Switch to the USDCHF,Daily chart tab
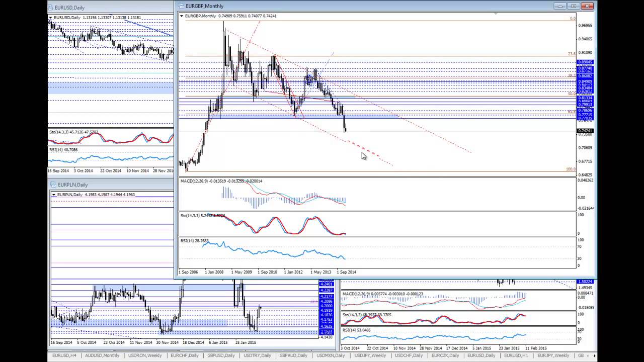644x362 pixels. coord(408,355)
